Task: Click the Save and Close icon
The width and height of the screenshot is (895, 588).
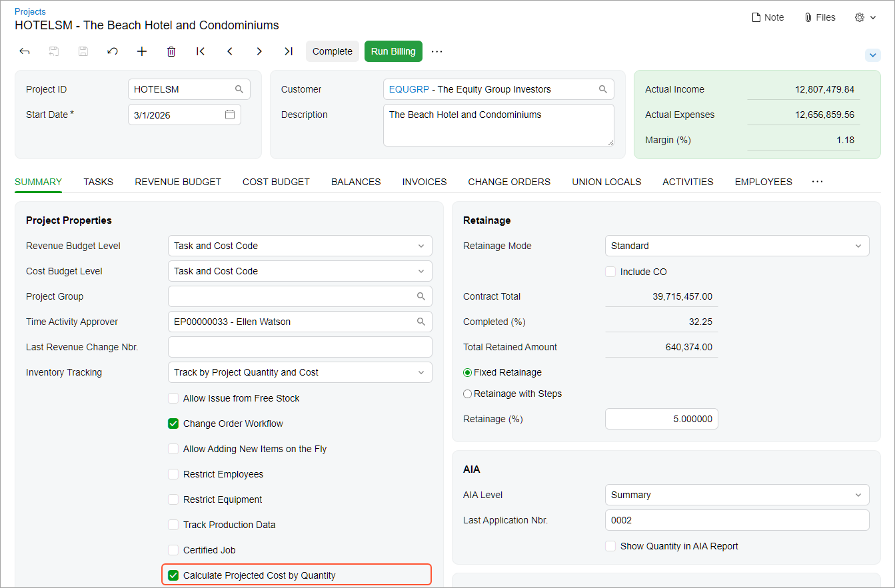Action: pyautogui.click(x=54, y=51)
